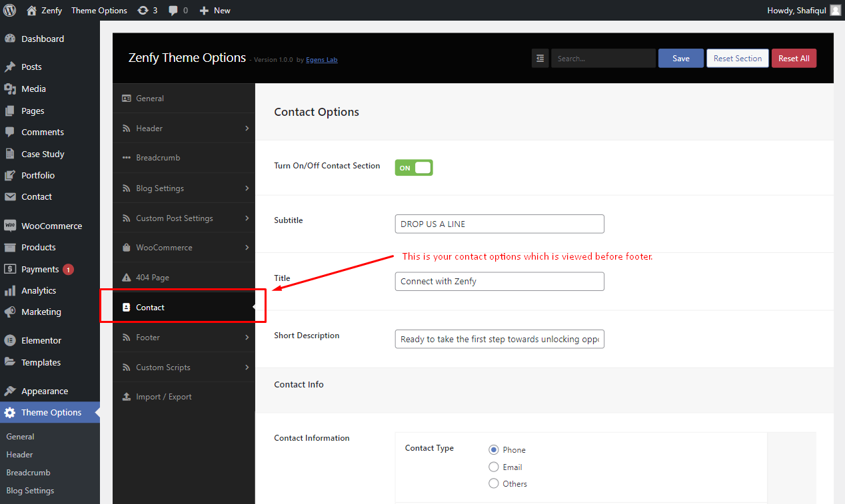The height and width of the screenshot is (504, 845).
Task: Expand the Blog Settings options section
Action: tap(184, 188)
